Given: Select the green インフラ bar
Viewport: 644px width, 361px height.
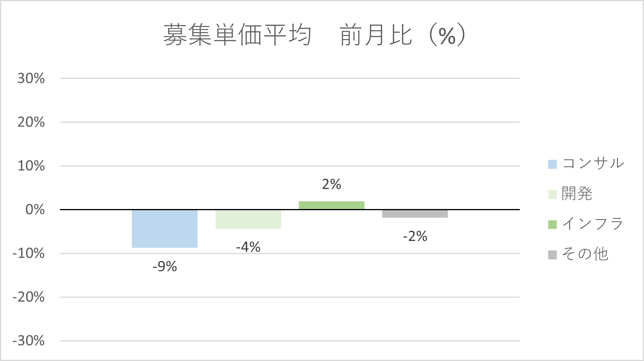Looking at the screenshot, I should (332, 205).
